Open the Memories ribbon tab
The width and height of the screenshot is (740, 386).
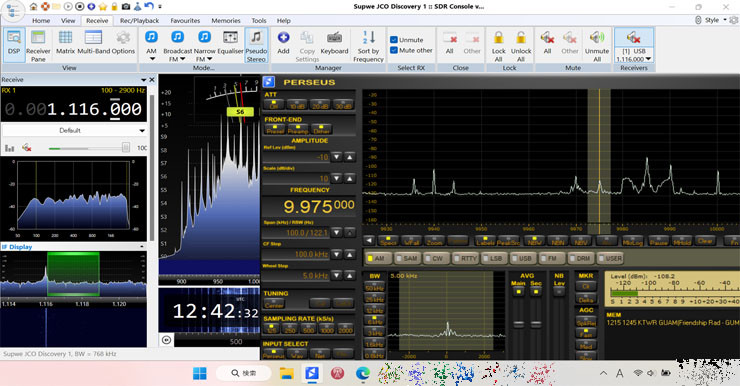click(226, 21)
